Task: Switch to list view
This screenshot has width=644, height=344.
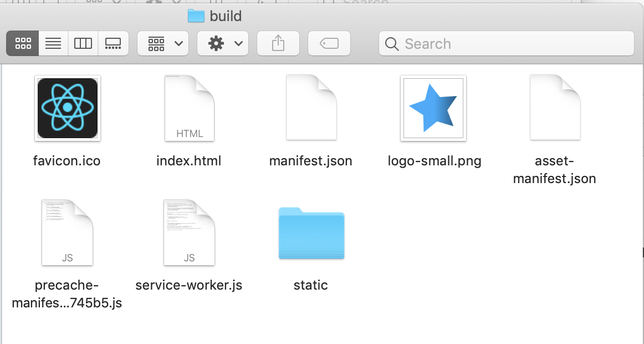Action: click(x=53, y=43)
